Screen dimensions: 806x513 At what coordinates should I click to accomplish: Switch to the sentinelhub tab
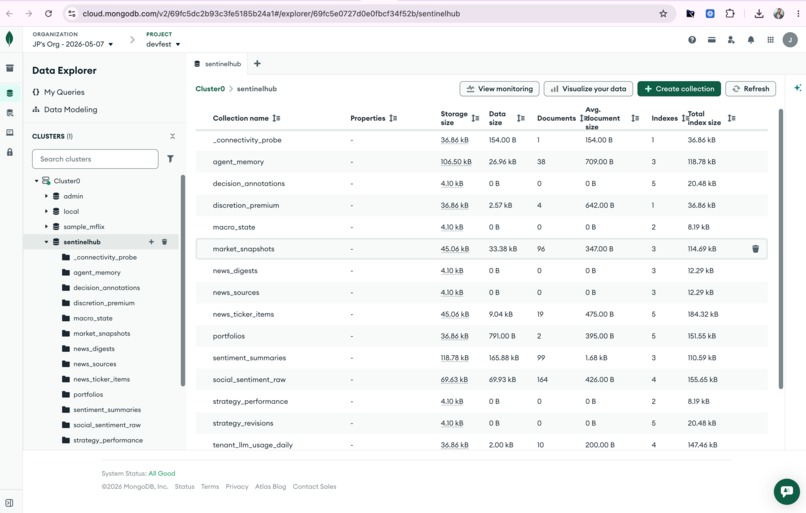(217, 64)
